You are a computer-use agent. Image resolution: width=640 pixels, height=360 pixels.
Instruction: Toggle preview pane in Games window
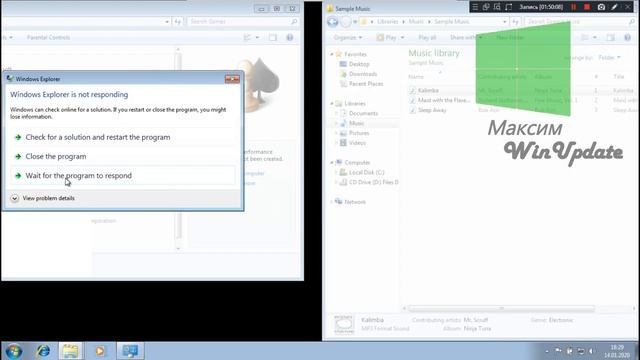[273, 38]
